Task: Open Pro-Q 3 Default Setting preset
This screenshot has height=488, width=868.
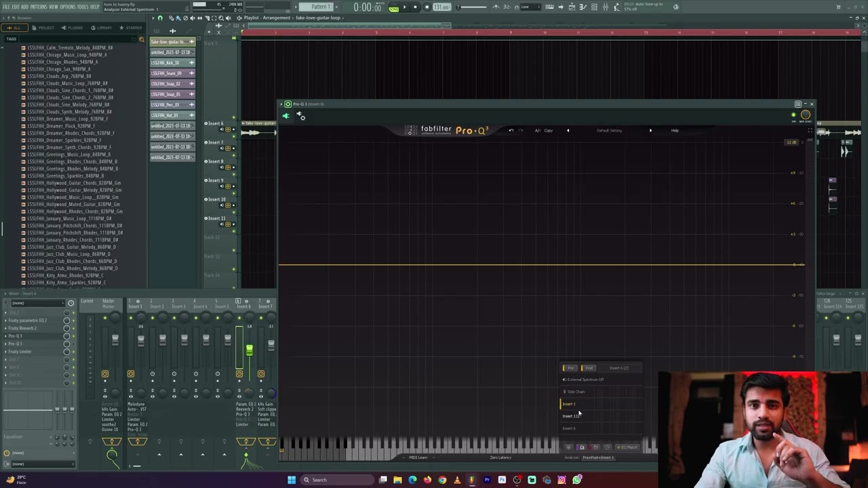Action: (609, 131)
